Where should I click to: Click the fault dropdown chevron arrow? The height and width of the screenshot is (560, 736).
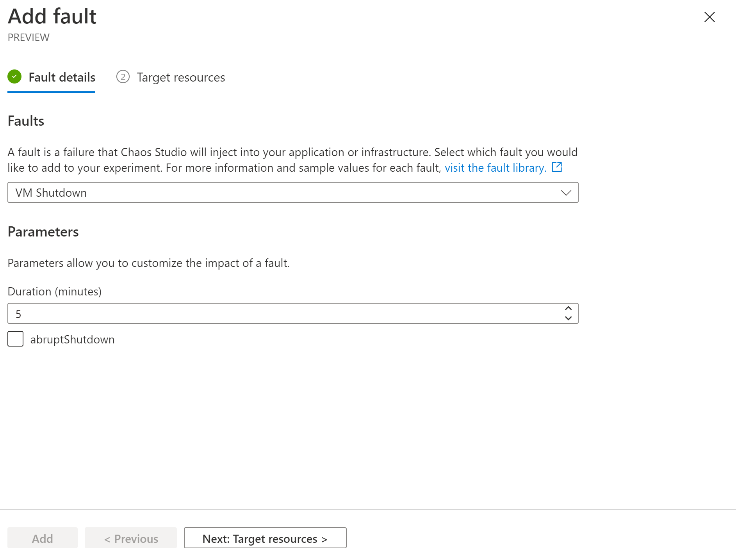pyautogui.click(x=566, y=193)
